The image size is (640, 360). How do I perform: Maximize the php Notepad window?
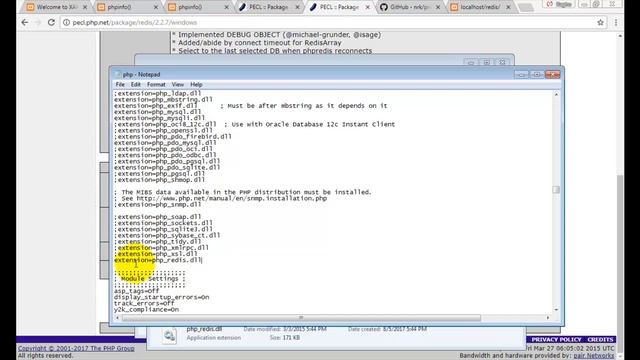pyautogui.click(x=536, y=74)
